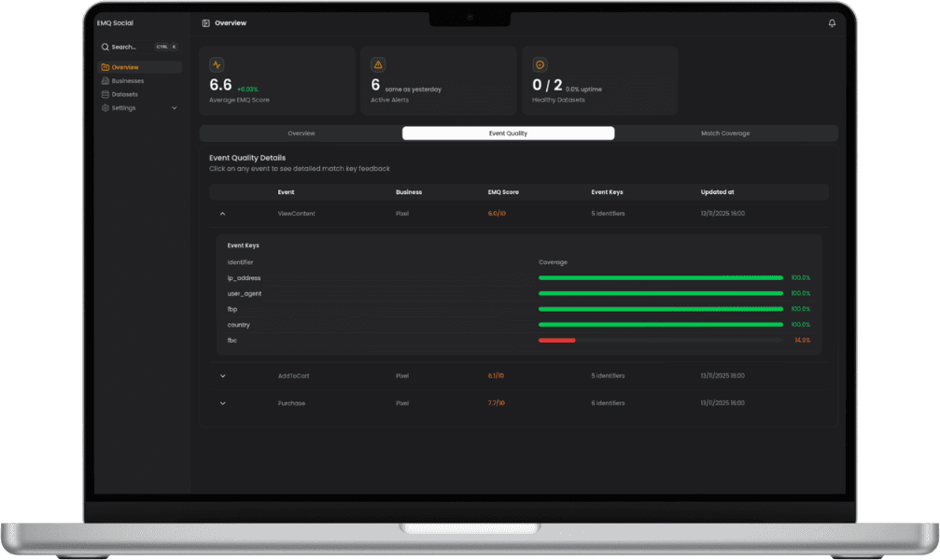Expand the Settings submenu chevron
This screenshot has width=940, height=560.
(175, 108)
